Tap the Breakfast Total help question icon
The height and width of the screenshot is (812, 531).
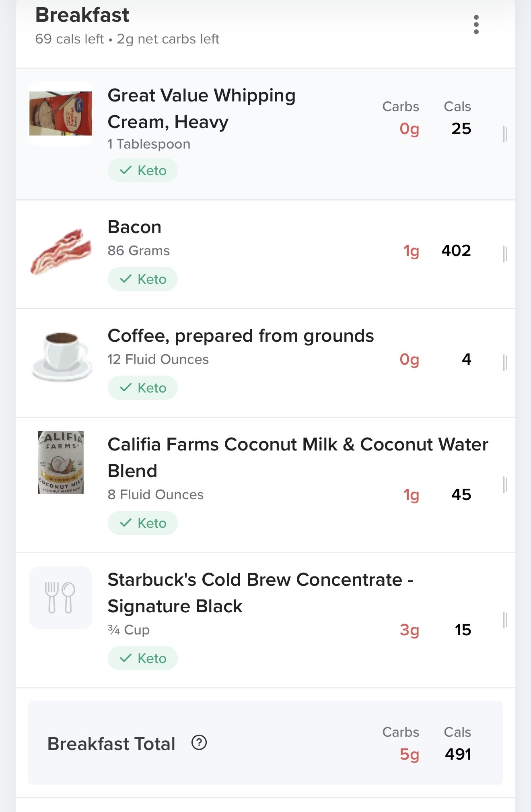tap(199, 742)
